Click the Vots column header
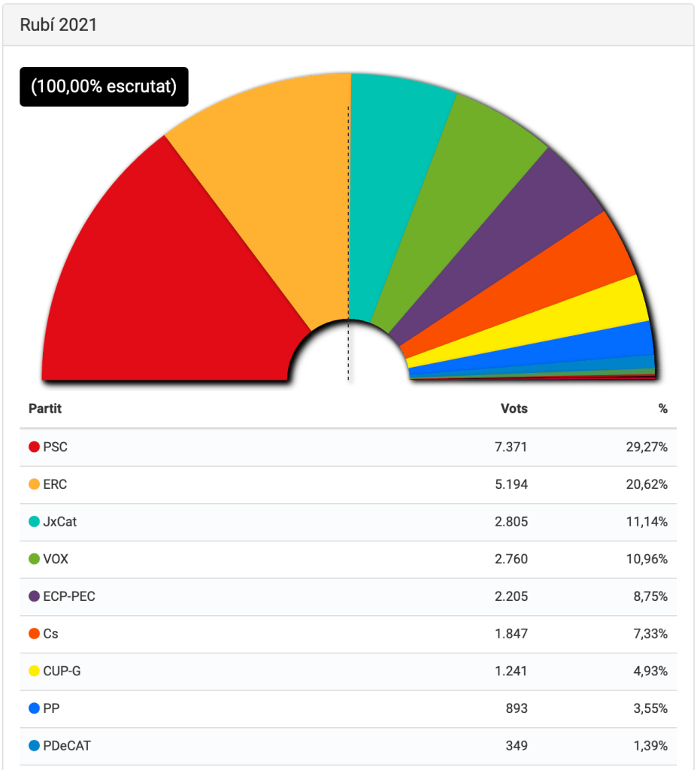Viewport: 700px width, 770px height. click(514, 409)
